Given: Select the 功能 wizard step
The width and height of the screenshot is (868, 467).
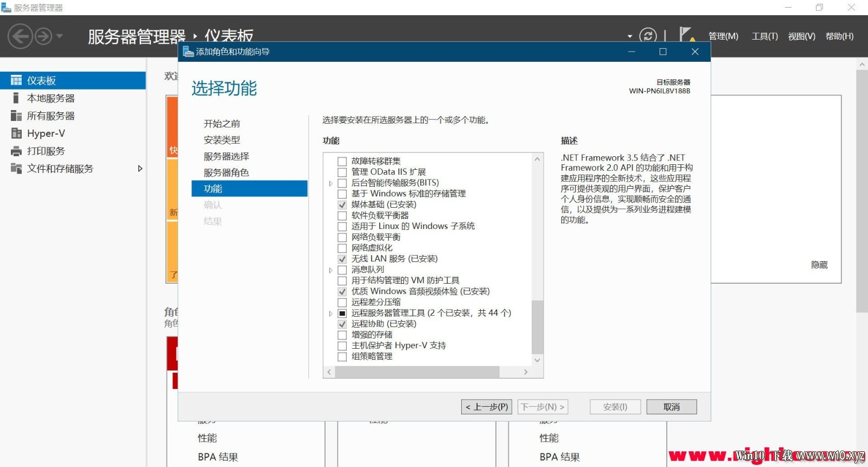Looking at the screenshot, I should click(250, 189).
